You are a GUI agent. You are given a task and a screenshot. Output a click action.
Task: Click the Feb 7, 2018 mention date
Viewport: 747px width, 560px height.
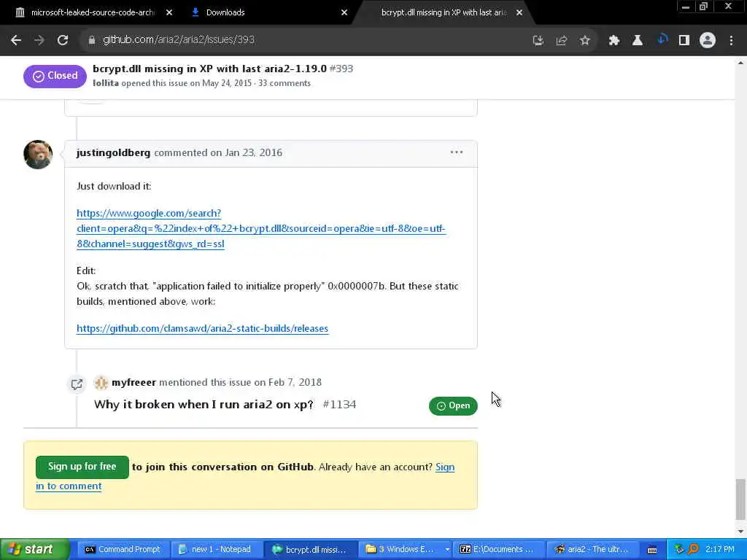click(295, 382)
